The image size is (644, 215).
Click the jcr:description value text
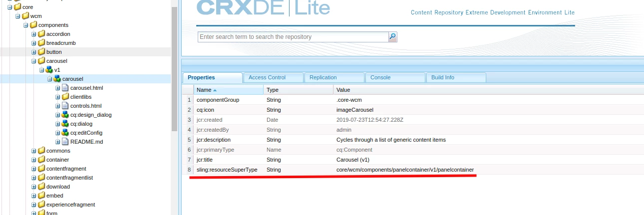coord(391,140)
